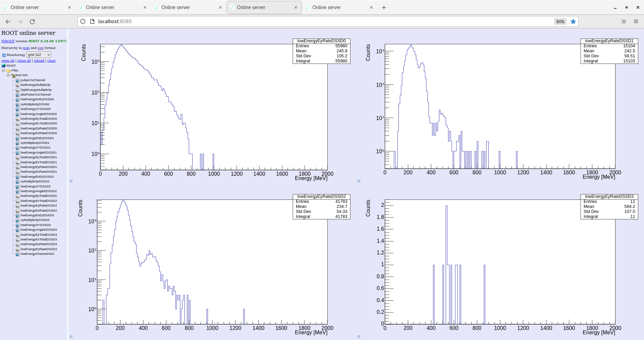644x340 pixels.
Task: Open a new browser tab
Action: pos(384,7)
